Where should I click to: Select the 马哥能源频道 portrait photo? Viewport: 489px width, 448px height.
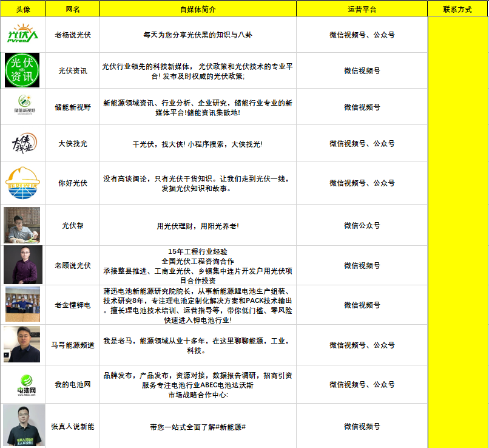pyautogui.click(x=22, y=344)
